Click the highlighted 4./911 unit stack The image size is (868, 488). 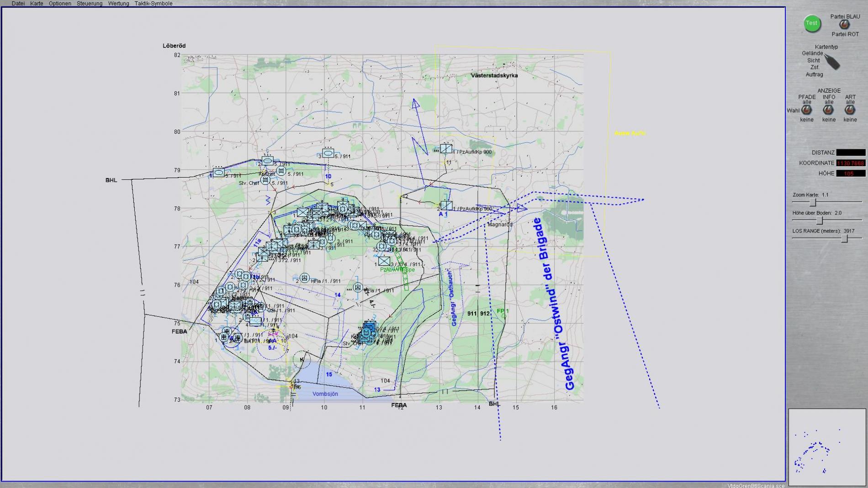click(x=368, y=332)
